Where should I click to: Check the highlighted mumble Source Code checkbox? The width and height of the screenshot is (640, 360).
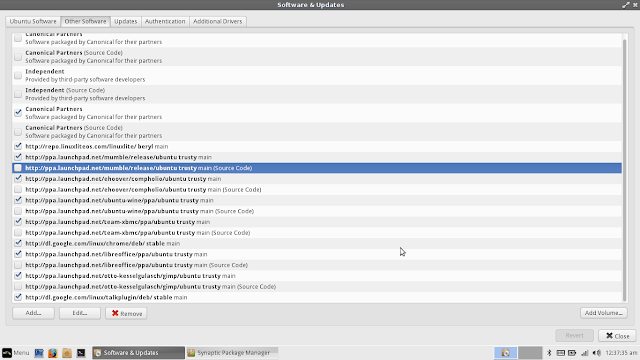tap(18, 168)
